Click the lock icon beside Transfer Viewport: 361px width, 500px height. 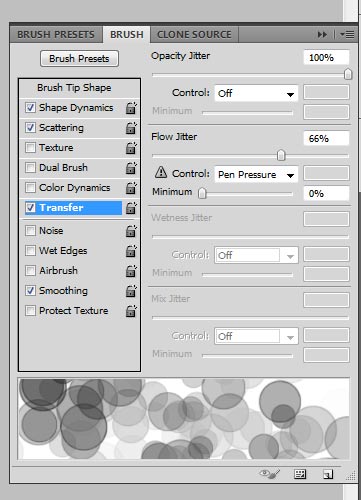click(131, 208)
